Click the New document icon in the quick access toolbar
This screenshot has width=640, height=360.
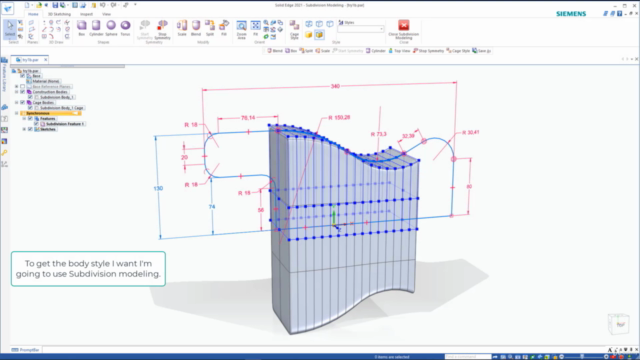(x=27, y=5)
